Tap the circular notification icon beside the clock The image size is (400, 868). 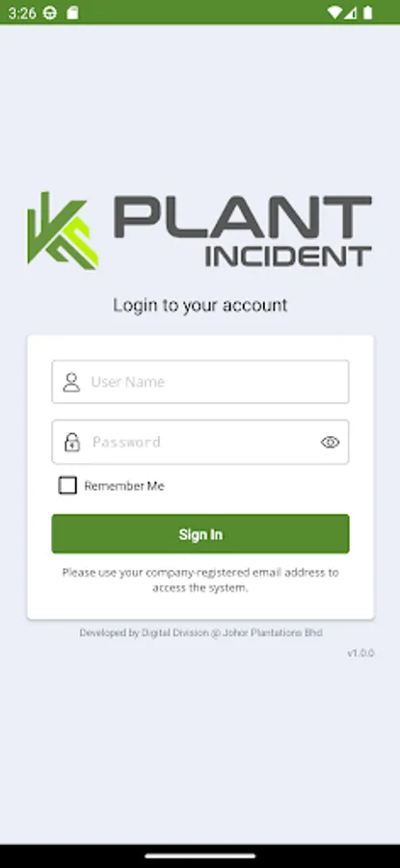click(50, 14)
